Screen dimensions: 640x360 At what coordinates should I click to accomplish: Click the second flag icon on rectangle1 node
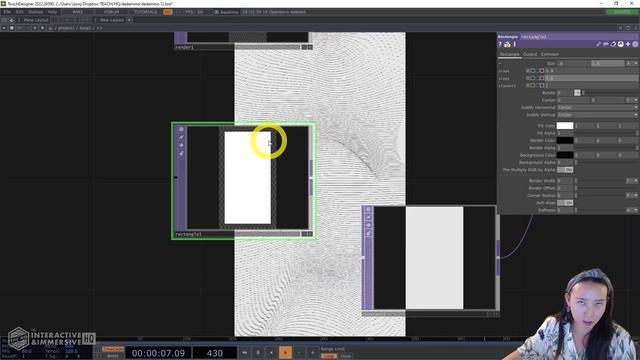(181, 137)
